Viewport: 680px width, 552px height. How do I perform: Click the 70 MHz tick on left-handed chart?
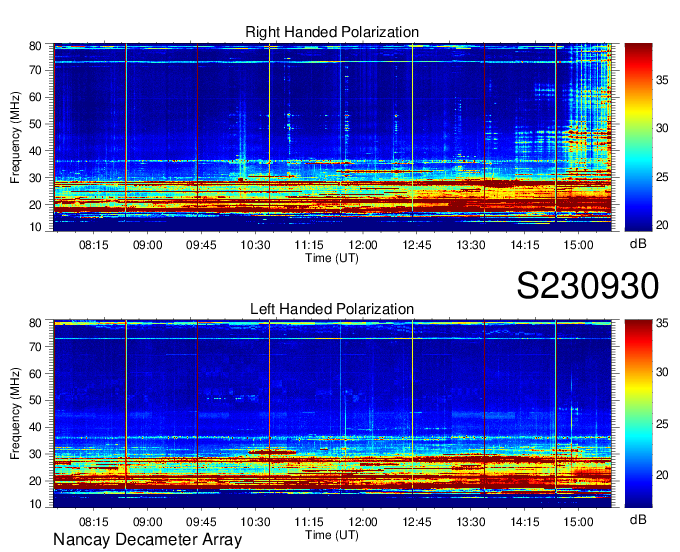[x=35, y=347]
